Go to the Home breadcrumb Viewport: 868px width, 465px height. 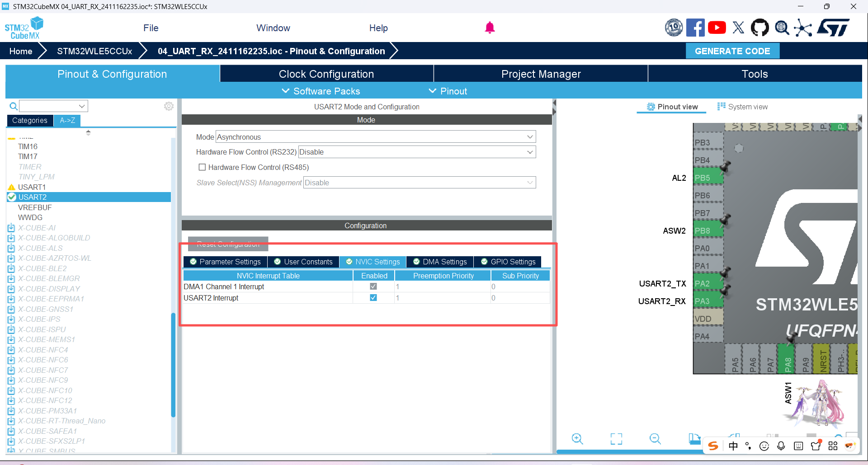click(21, 51)
